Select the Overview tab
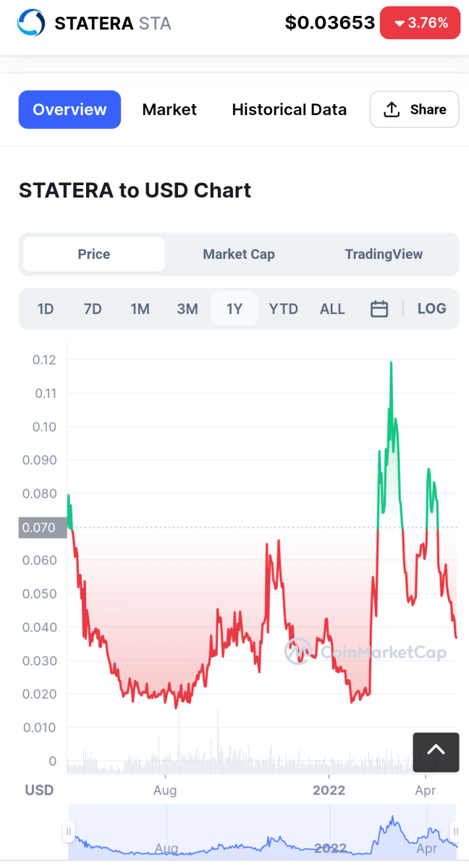 click(x=69, y=109)
